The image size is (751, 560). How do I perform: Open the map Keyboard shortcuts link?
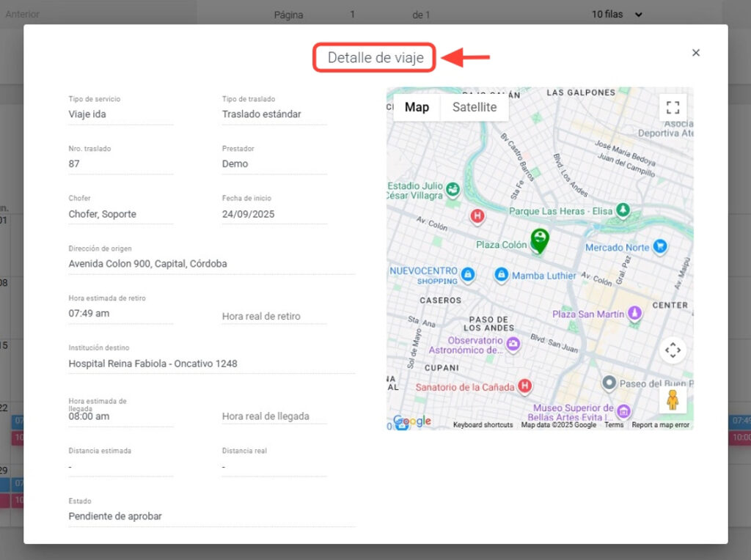(x=483, y=425)
